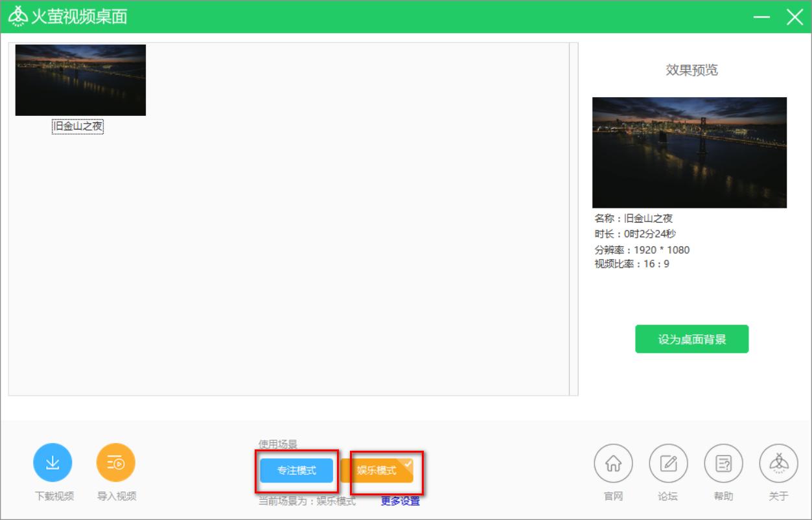Click the 导入视频 import icon

click(x=115, y=462)
